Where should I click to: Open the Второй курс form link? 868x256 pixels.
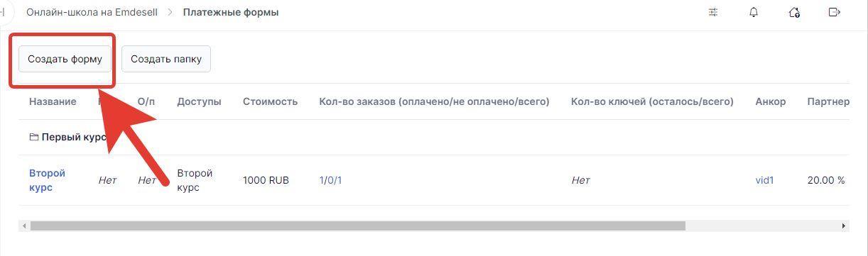pyautogui.click(x=48, y=180)
